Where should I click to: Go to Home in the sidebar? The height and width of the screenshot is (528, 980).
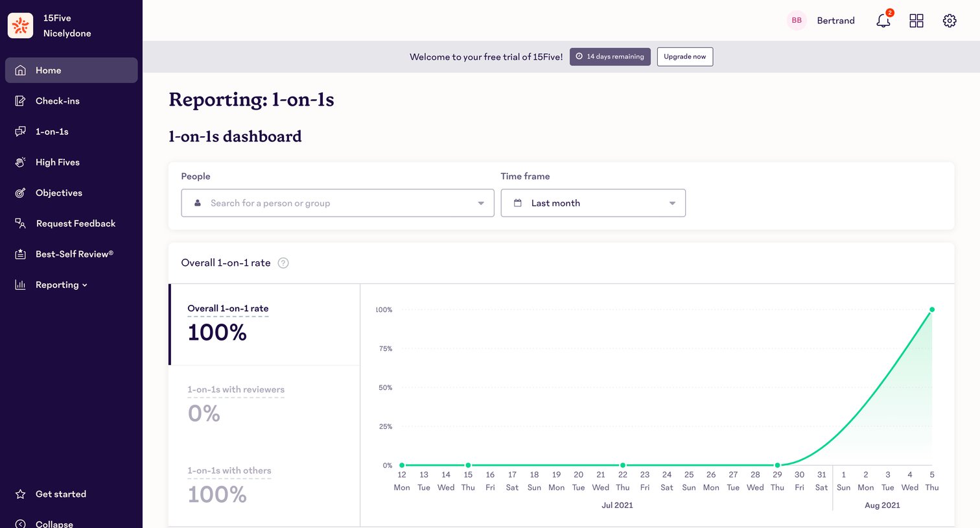point(71,70)
